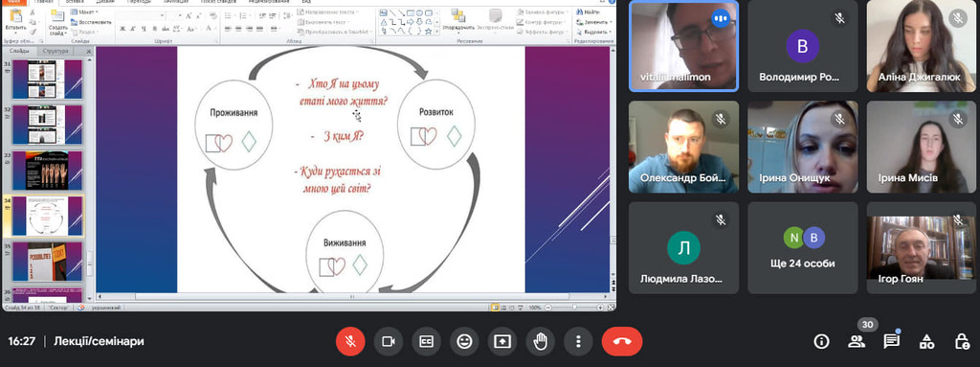
Task: Unmute the microphone in the call bar
Action: [350, 341]
